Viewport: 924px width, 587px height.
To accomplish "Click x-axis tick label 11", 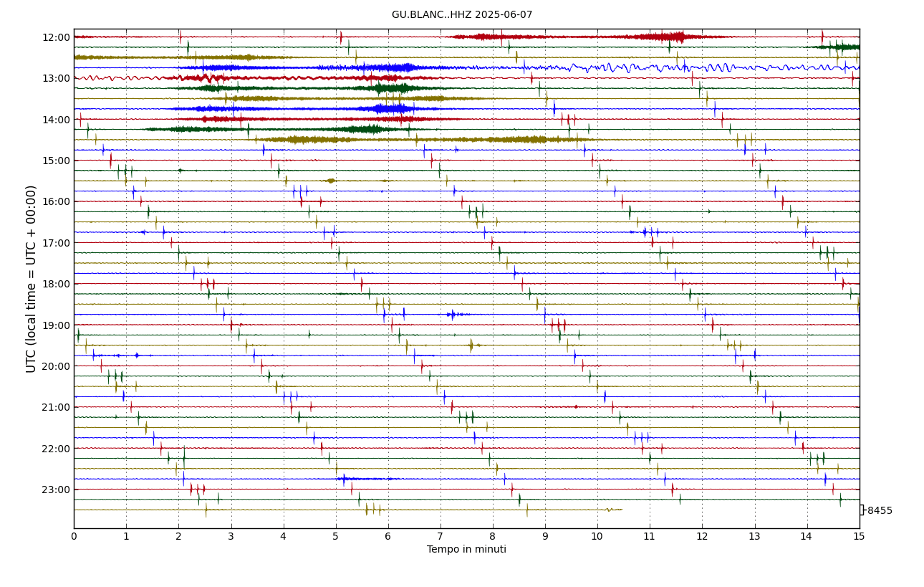I will [x=650, y=536].
